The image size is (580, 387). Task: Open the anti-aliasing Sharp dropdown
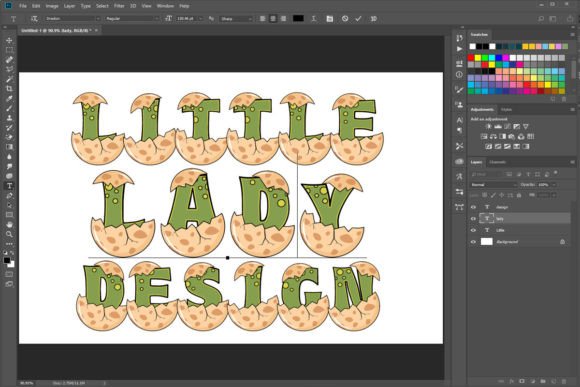coord(236,18)
